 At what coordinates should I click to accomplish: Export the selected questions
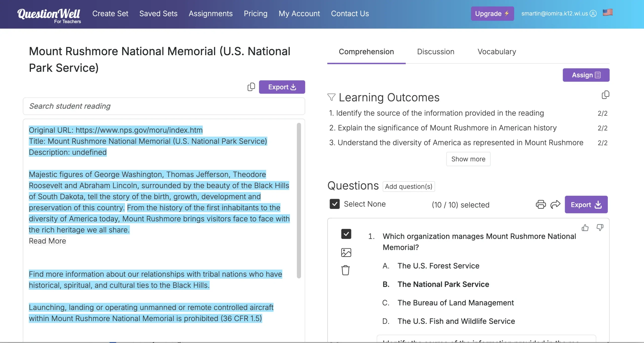586,205
